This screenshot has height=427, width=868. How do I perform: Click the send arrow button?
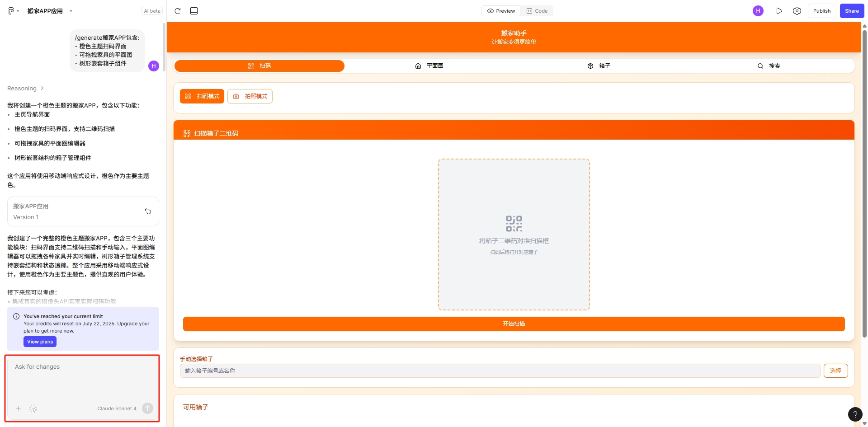(147, 408)
